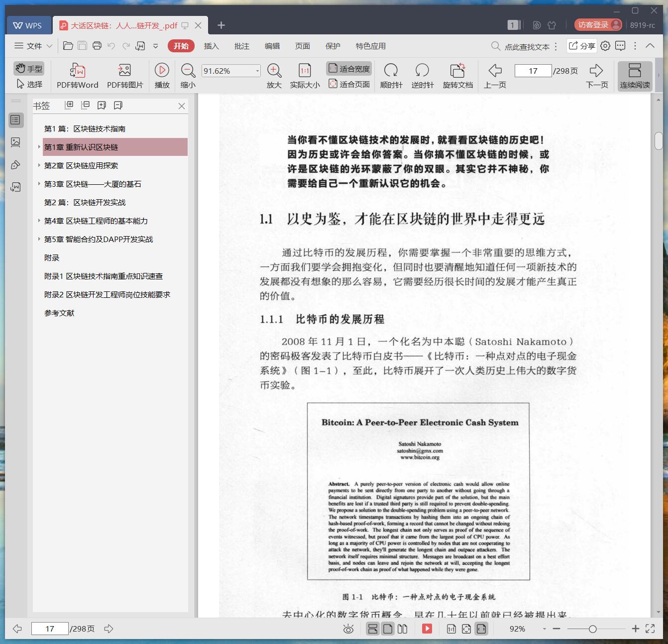Open the 文件 menu
This screenshot has width=668, height=644.
tap(33, 46)
